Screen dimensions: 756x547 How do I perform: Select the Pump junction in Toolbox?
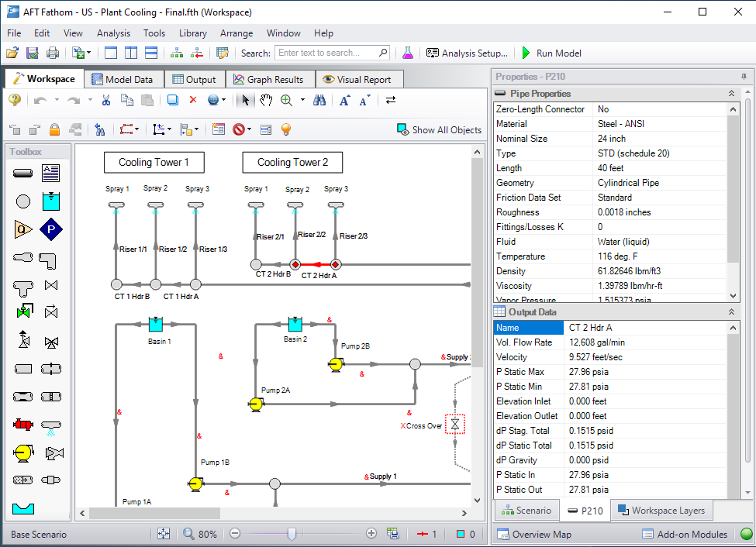(23, 453)
